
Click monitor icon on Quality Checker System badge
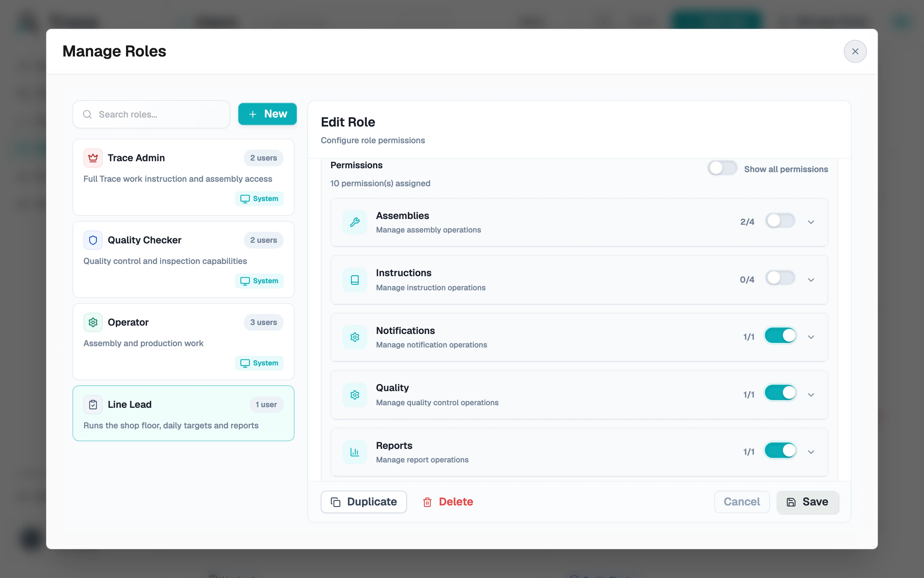point(245,281)
